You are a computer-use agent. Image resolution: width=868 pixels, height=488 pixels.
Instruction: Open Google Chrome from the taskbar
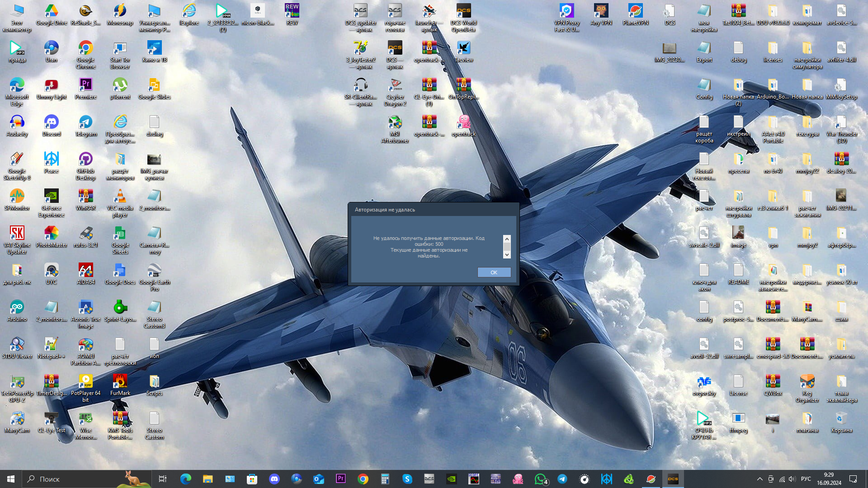point(363,479)
